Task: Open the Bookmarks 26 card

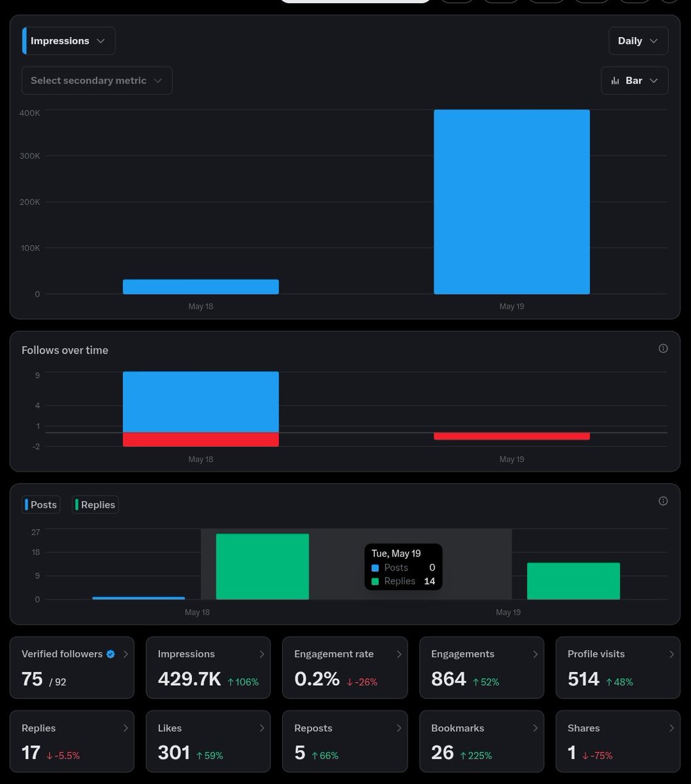Action: (481, 742)
